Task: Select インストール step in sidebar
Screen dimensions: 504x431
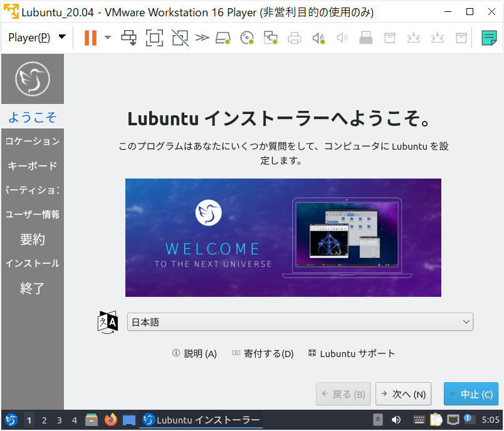Action: [33, 263]
